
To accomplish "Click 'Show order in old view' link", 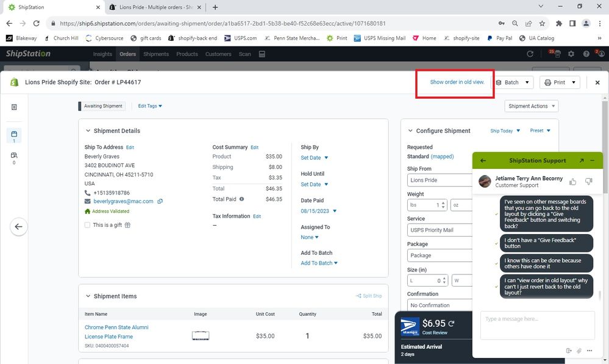I will click(x=457, y=82).
